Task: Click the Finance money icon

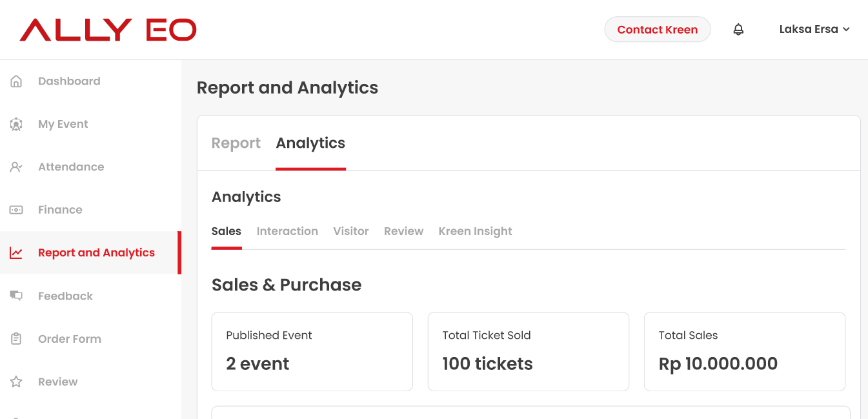Action: [x=16, y=210]
